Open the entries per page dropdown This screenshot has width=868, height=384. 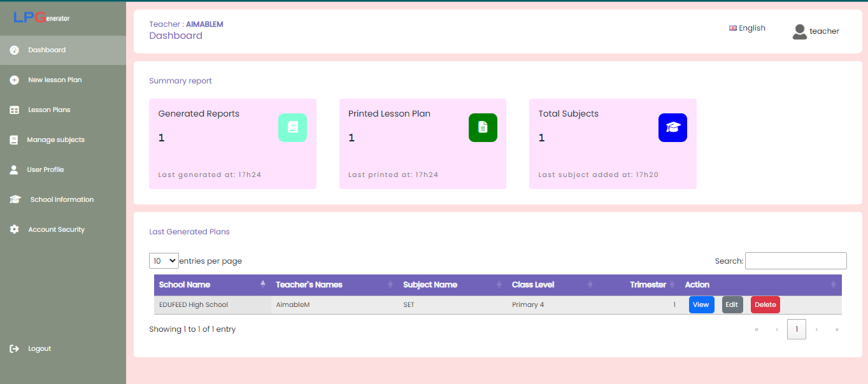pyautogui.click(x=164, y=261)
